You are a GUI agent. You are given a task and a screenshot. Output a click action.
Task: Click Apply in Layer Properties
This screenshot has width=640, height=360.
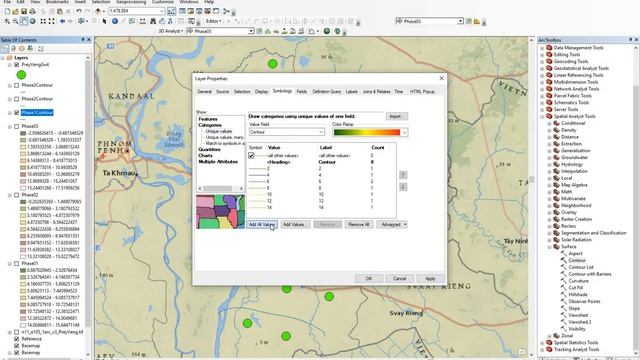(x=431, y=278)
